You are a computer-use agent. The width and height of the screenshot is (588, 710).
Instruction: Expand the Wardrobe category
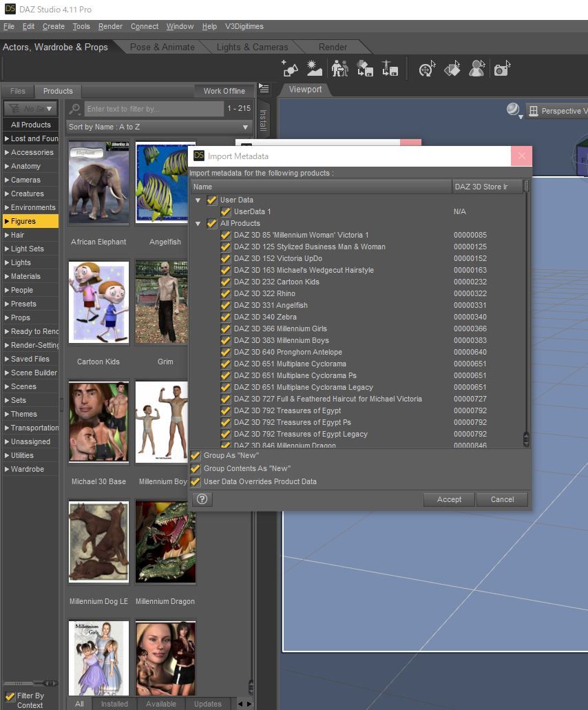[x=7, y=469]
